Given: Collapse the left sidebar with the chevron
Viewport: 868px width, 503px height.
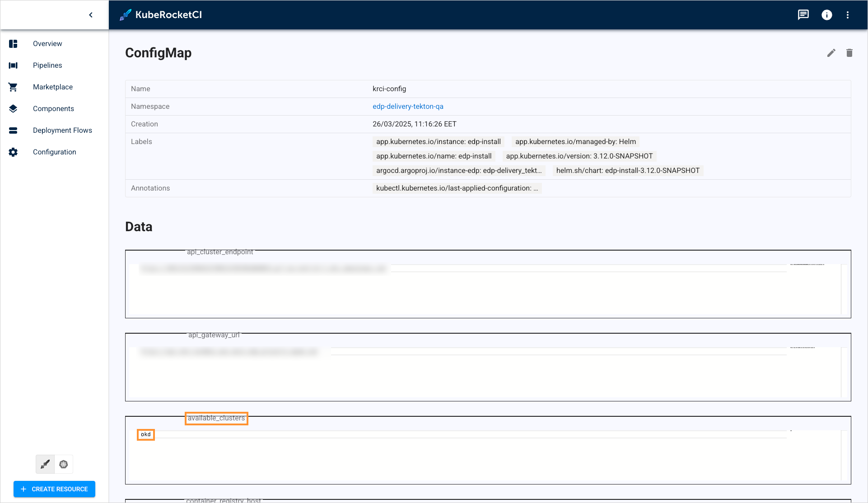Looking at the screenshot, I should pyautogui.click(x=91, y=14).
